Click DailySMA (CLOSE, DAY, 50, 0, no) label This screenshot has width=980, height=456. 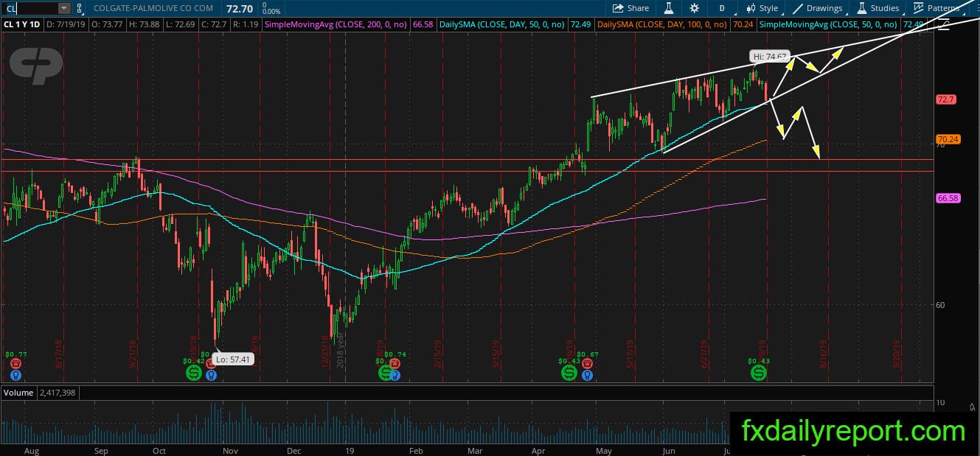pyautogui.click(x=501, y=25)
